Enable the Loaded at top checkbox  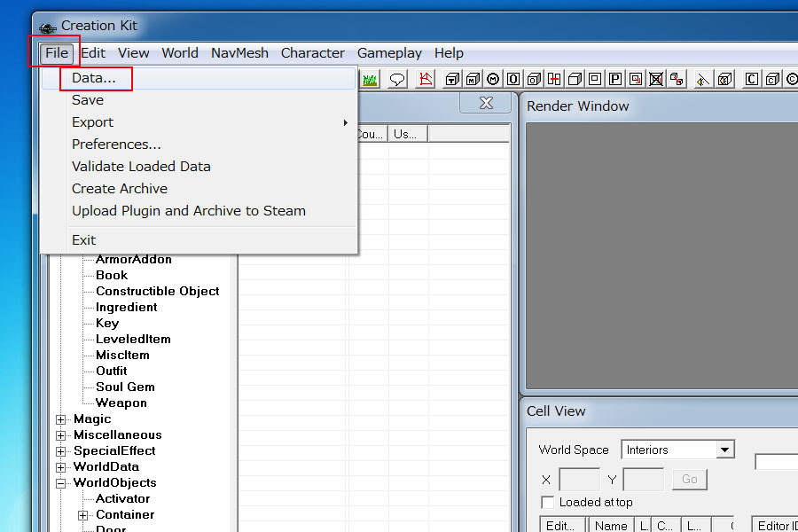pyautogui.click(x=548, y=503)
